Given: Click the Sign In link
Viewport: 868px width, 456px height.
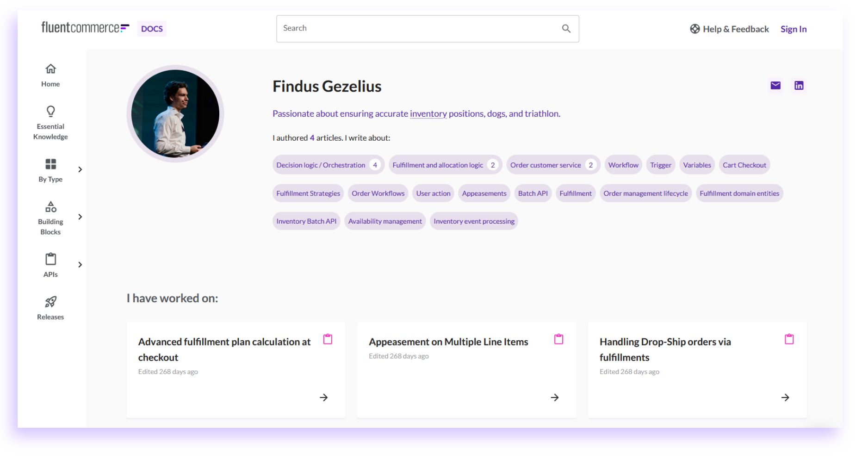Looking at the screenshot, I should [793, 29].
